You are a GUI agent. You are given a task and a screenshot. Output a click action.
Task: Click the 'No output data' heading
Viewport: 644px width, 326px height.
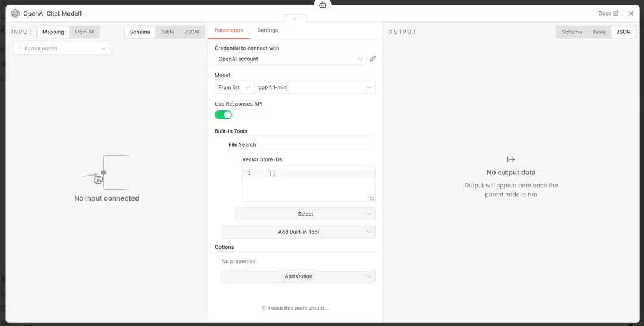pyautogui.click(x=511, y=172)
